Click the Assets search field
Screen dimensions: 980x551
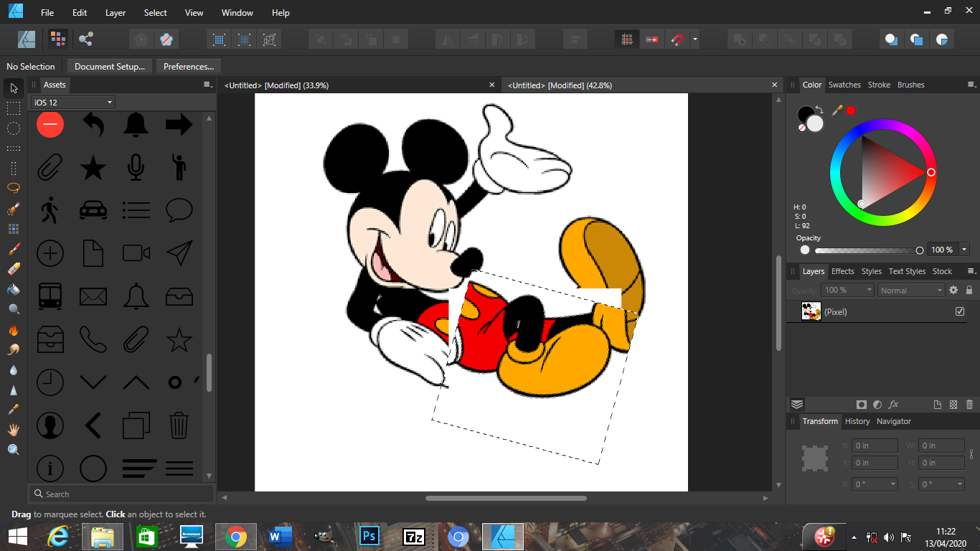122,494
